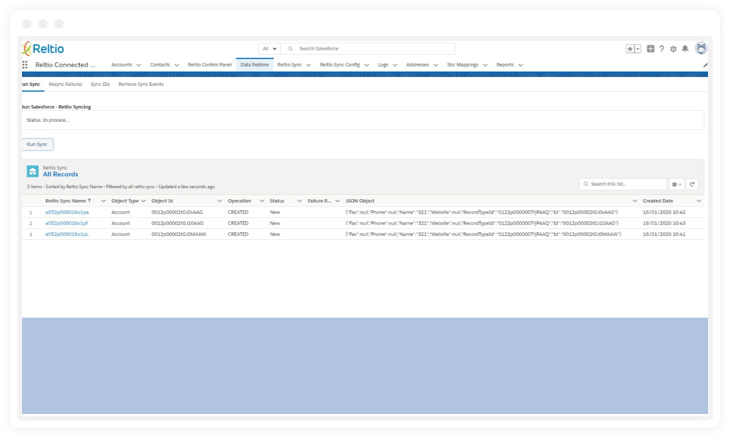Open the Reltio Sync Config tab
Image resolution: width=730 pixels, height=438 pixels.
coord(339,65)
